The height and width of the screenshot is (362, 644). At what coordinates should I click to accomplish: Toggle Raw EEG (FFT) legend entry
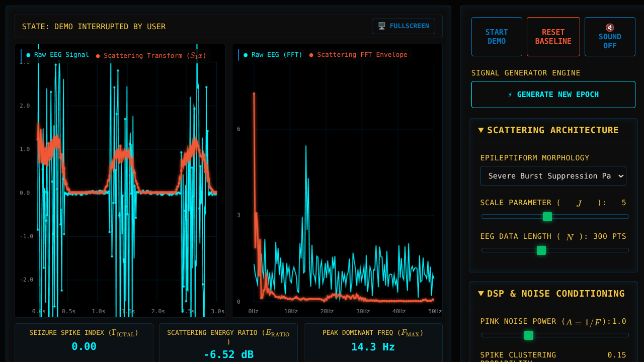tap(273, 55)
